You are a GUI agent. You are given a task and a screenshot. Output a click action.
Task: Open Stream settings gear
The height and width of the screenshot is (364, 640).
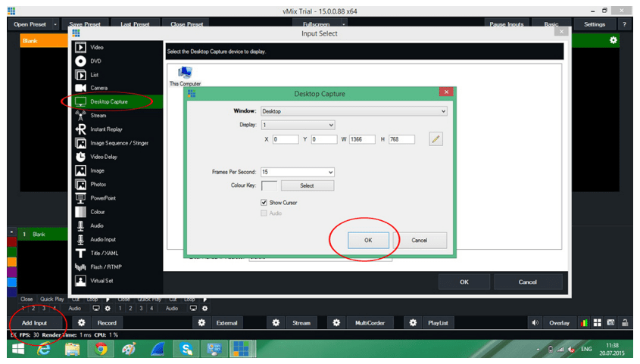[276, 323]
